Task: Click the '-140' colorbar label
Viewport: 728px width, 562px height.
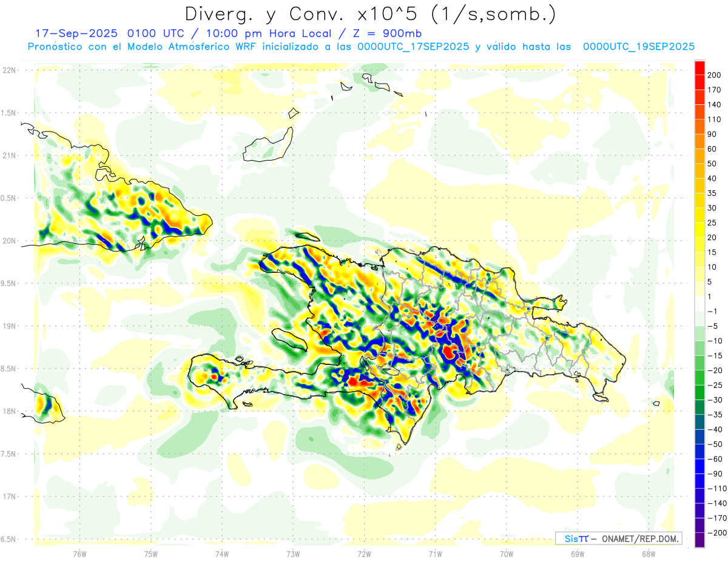Action: 716,503
